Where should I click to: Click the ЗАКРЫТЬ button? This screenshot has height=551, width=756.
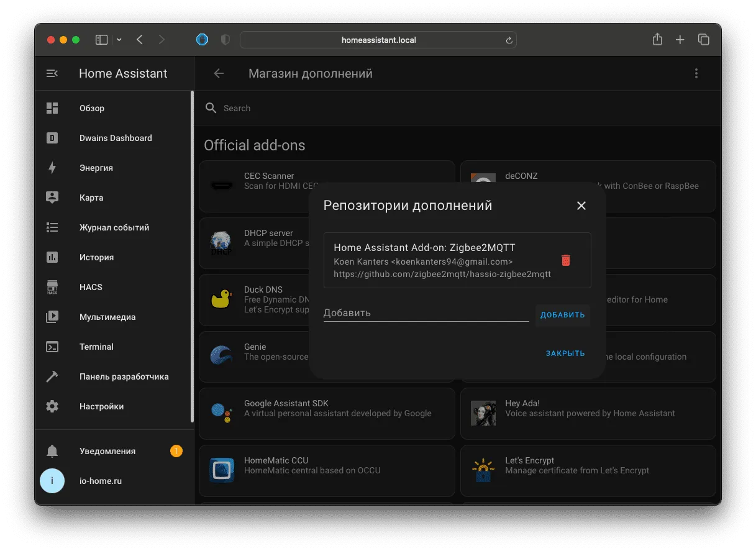pos(565,353)
